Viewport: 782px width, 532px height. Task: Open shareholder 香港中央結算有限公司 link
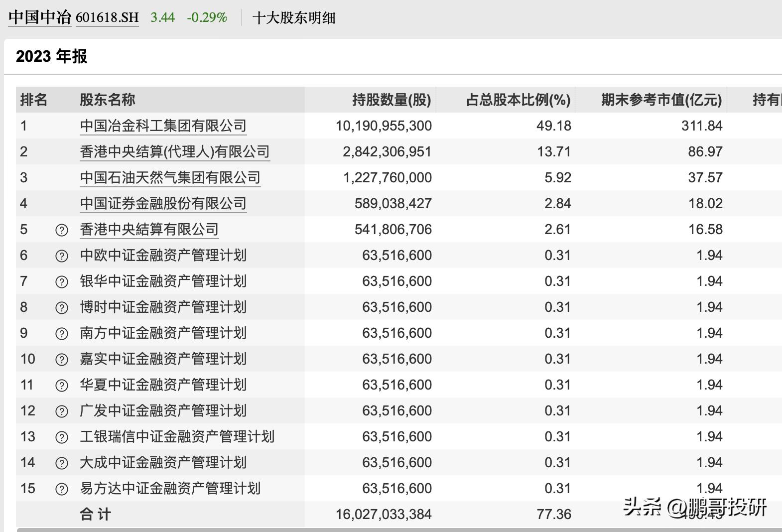click(x=149, y=230)
